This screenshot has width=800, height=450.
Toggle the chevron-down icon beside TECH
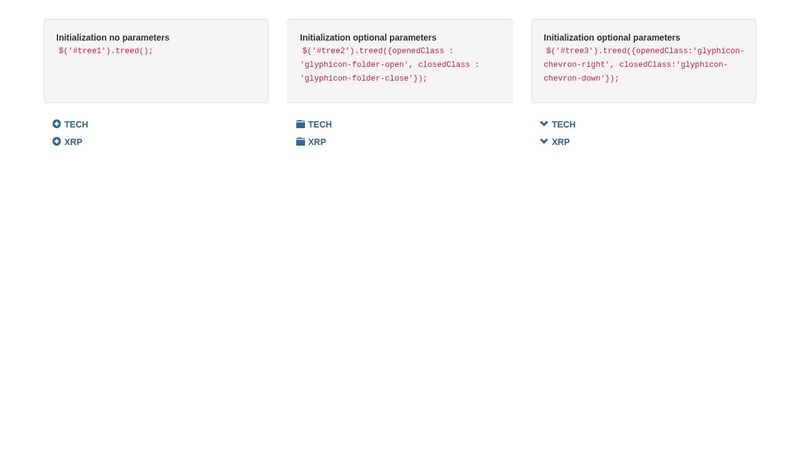[544, 124]
